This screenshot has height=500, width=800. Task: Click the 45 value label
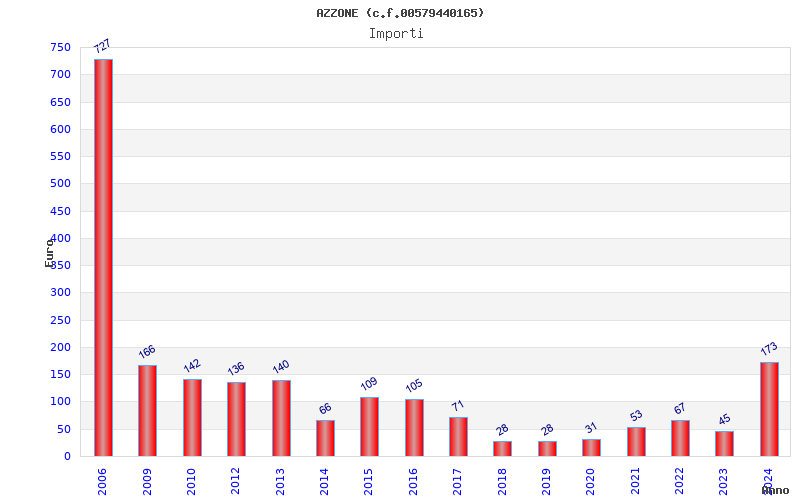coord(724,419)
